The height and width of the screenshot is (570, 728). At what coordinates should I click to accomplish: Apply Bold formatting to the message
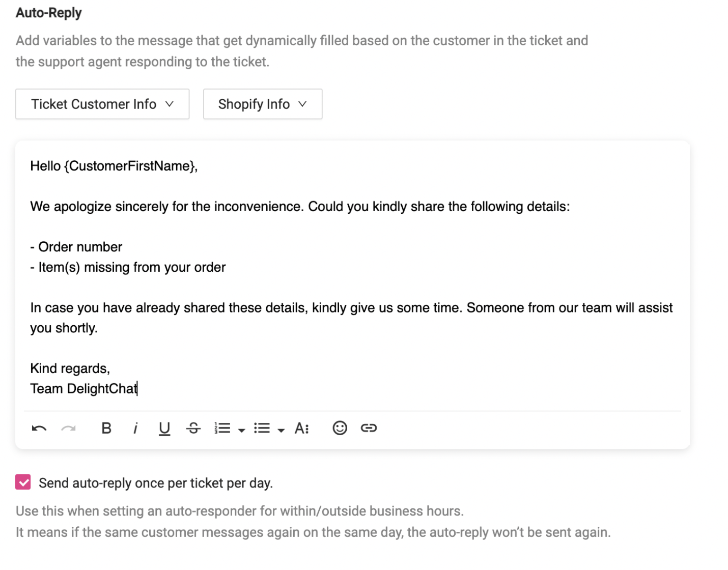tap(106, 428)
